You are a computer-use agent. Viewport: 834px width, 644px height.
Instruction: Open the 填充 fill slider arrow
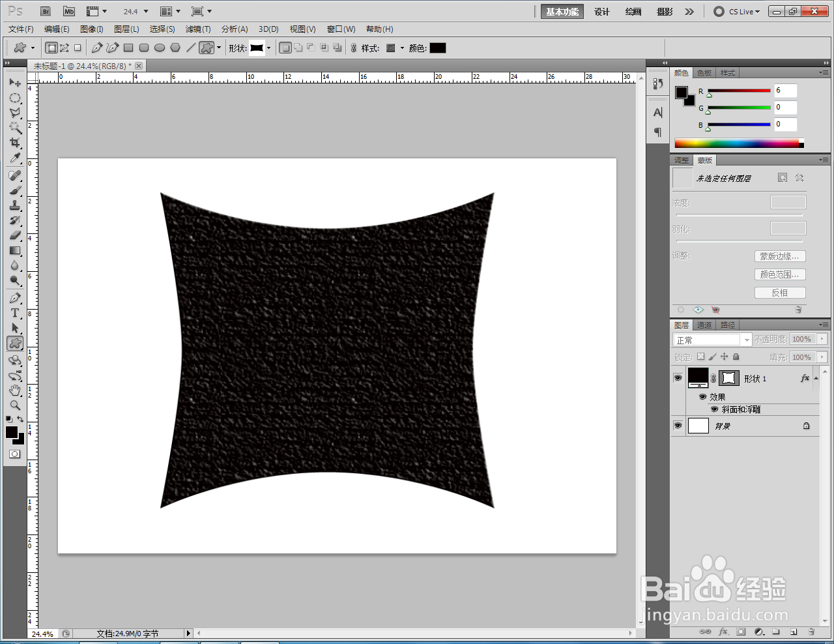click(822, 357)
